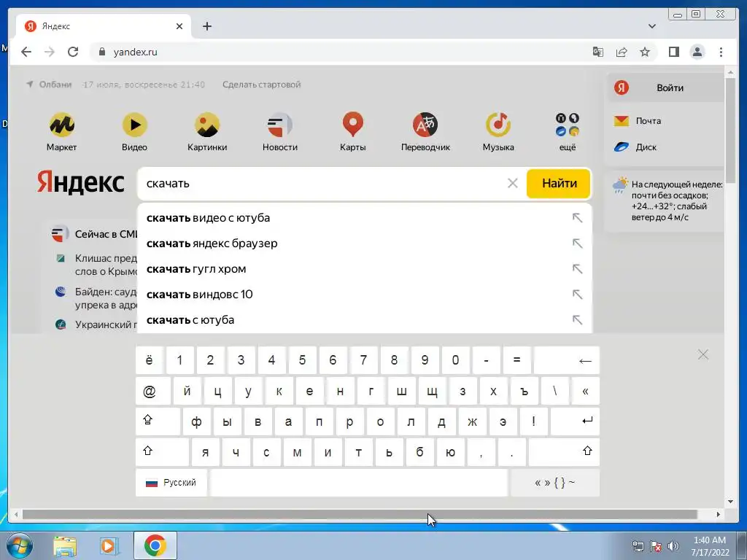Tap the enter key on virtual keyboard
Image resolution: width=747 pixels, height=560 pixels.
tap(575, 421)
